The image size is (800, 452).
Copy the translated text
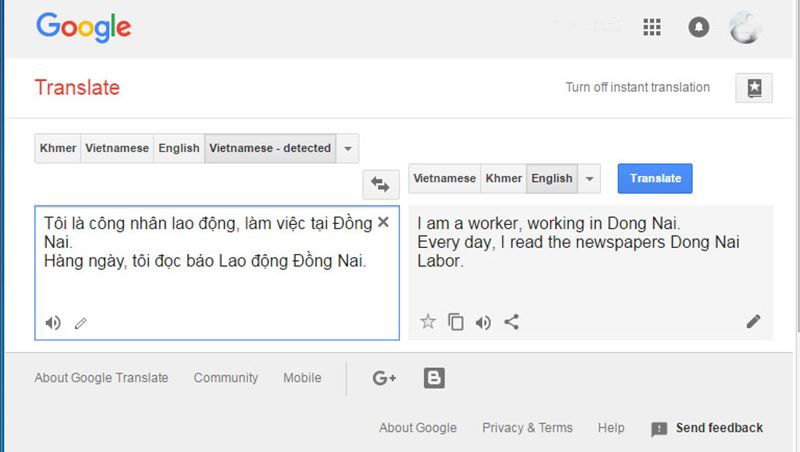pos(456,322)
